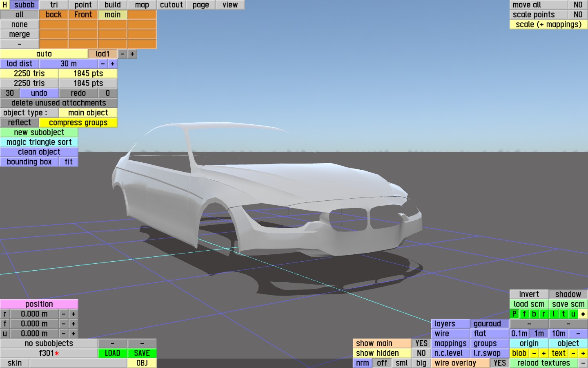Enable wire display mode
The width and height of the screenshot is (588, 368).
point(451,334)
